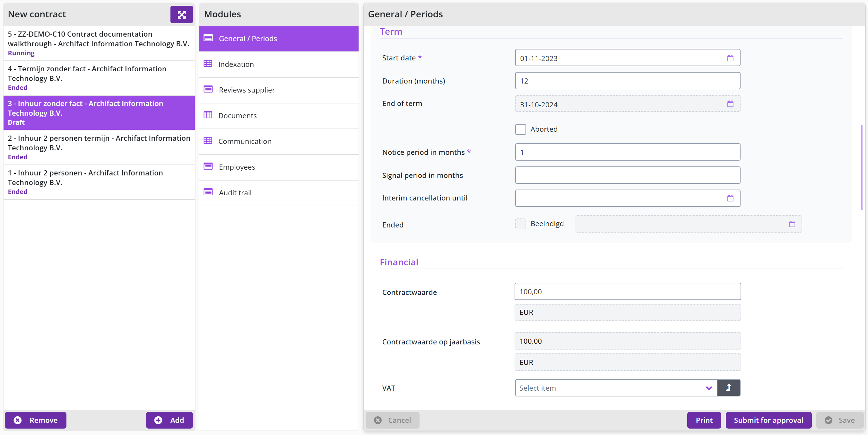This screenshot has width=868, height=435.
Task: Click the Cancel button
Action: coord(393,420)
